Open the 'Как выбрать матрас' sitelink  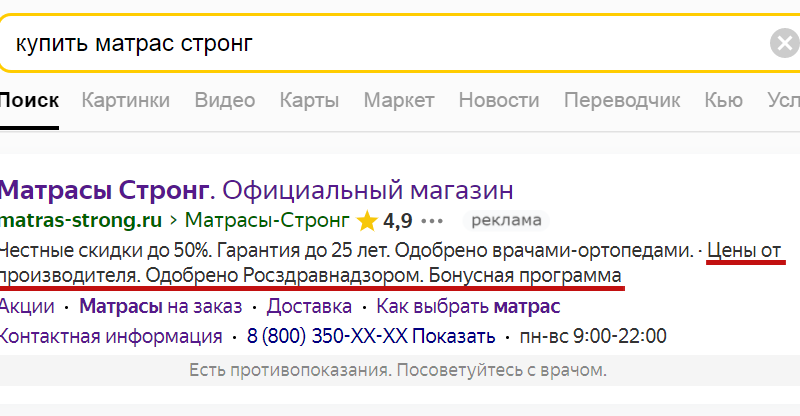coord(468,306)
